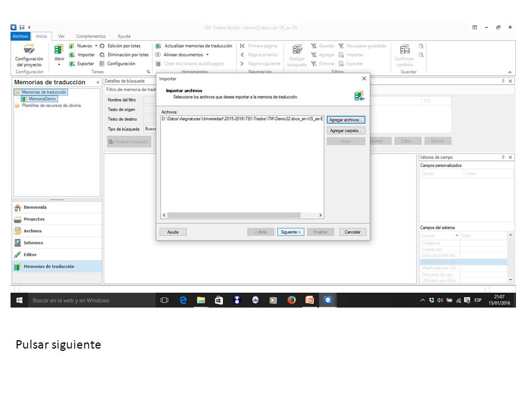The width and height of the screenshot is (532, 399).
Task: Open the Complementos ribbon tab
Action: [90, 36]
